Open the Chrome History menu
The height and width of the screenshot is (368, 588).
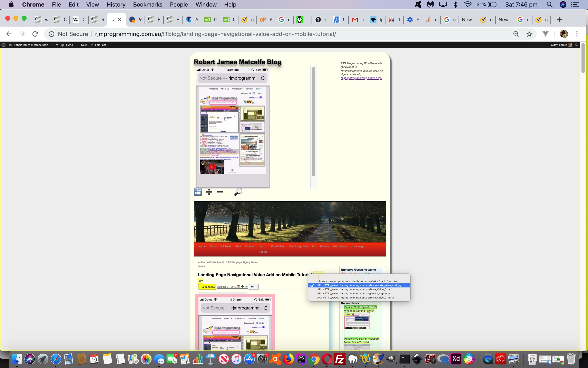[x=116, y=5]
